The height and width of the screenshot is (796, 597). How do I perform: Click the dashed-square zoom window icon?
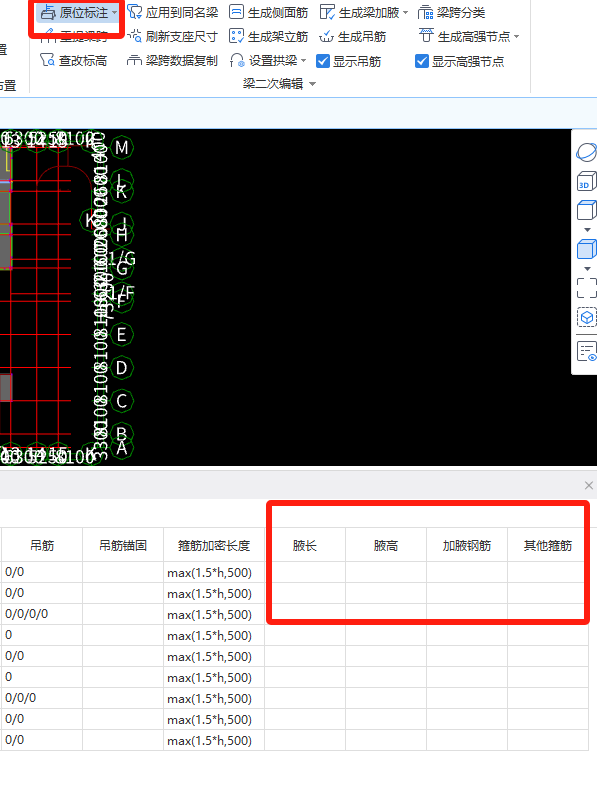(586, 288)
